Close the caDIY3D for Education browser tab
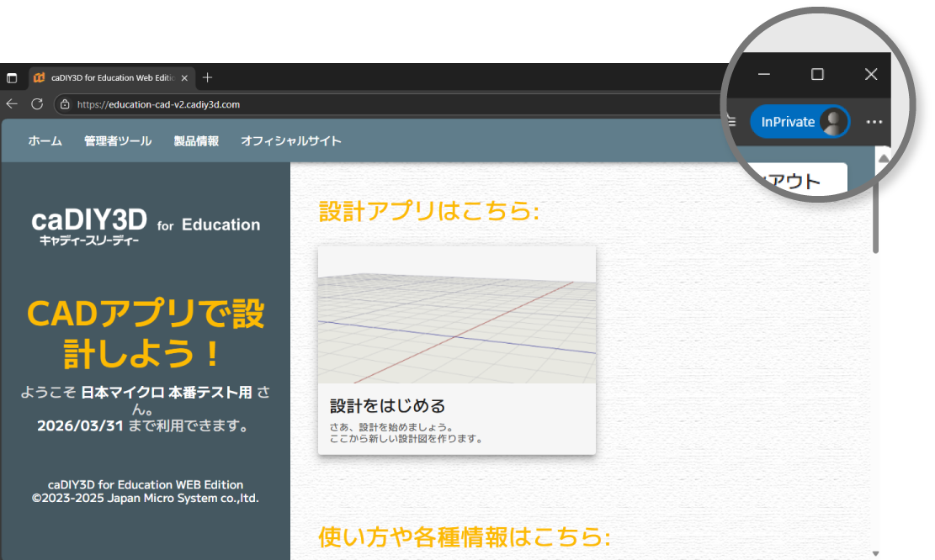Screen dimensions: 935x560 coord(185,78)
